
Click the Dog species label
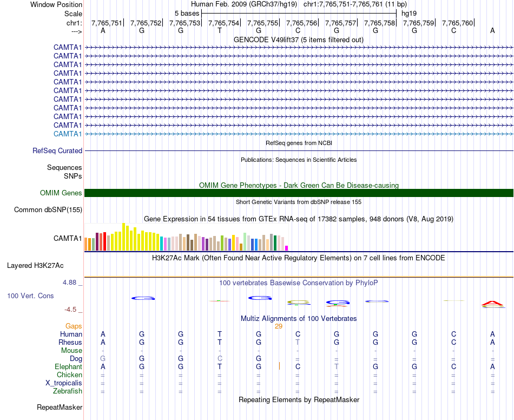[76, 359]
